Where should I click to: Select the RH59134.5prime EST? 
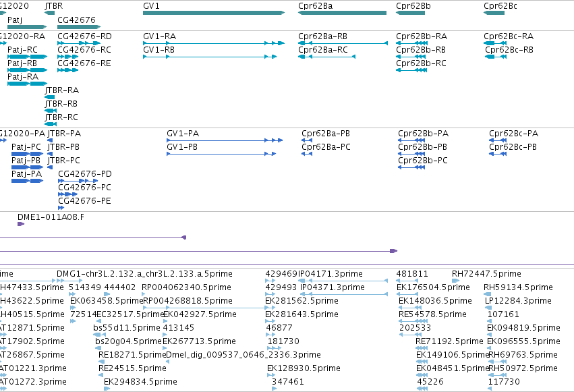pos(487,294)
